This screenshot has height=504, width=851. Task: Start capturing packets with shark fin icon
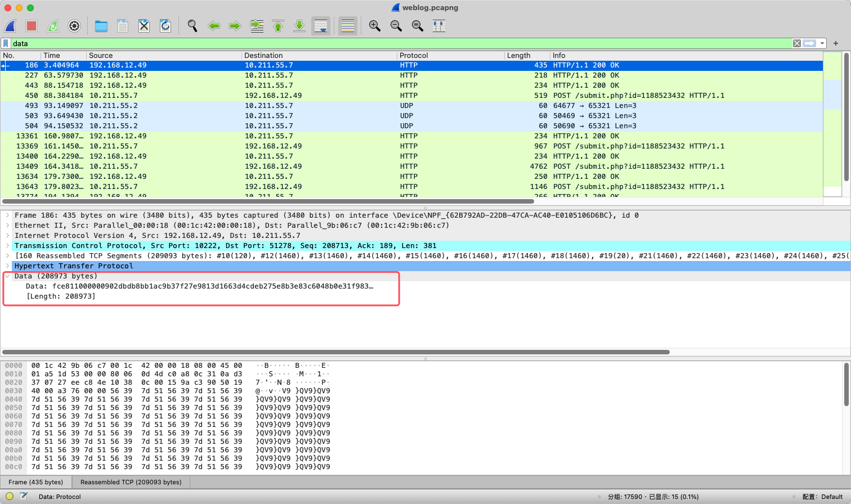(10, 26)
